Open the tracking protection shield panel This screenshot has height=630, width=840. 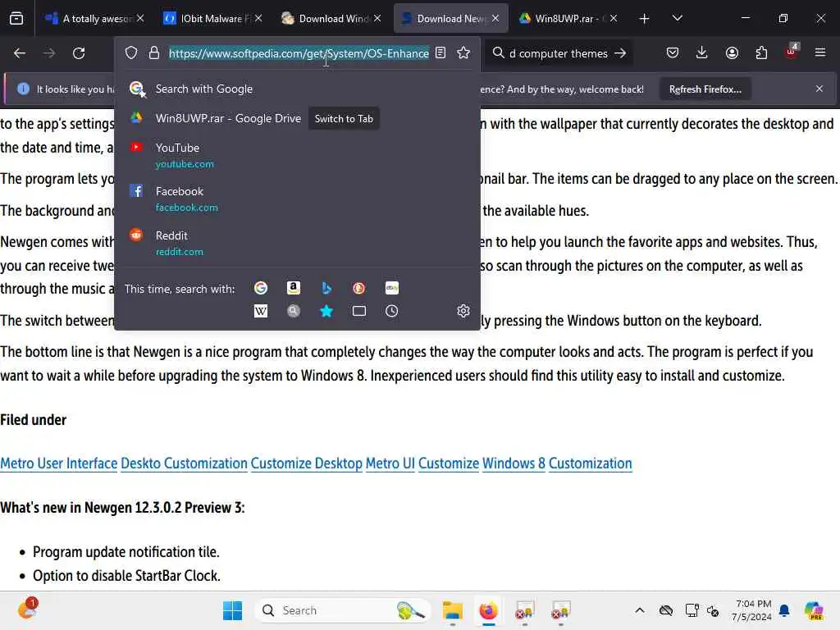131,53
